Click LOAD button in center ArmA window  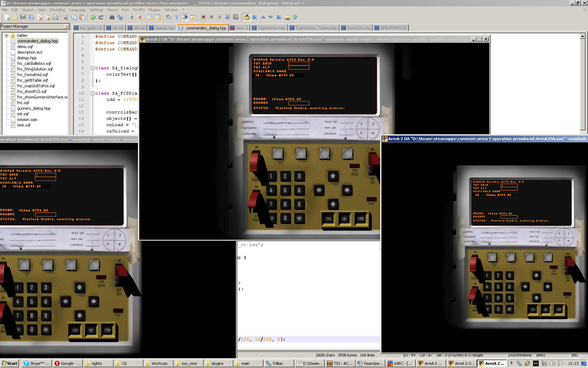coord(328,219)
